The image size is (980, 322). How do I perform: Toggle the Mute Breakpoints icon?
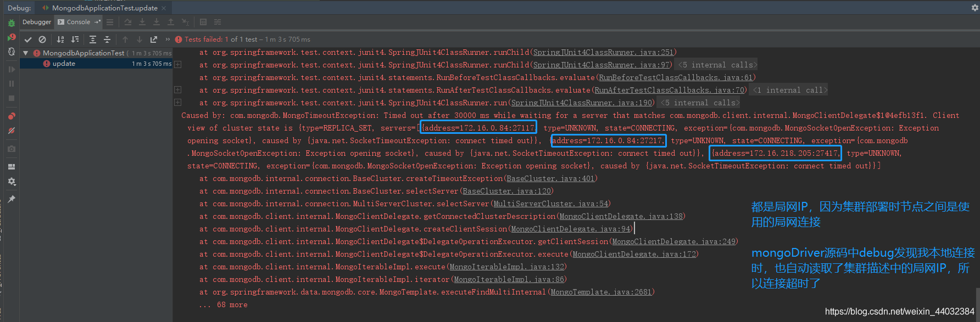12,131
